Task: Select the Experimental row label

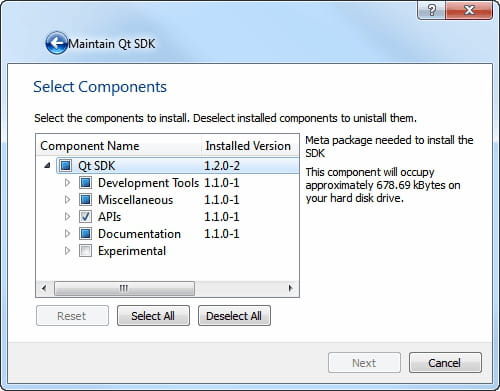Action: click(132, 251)
